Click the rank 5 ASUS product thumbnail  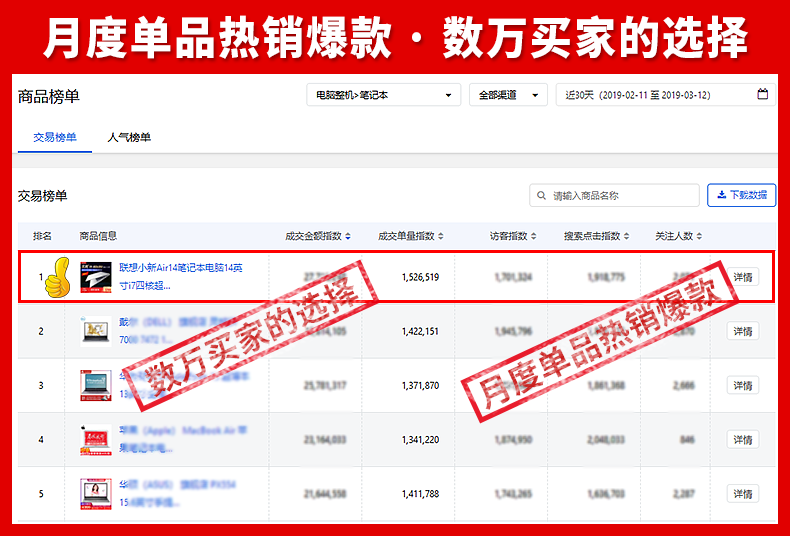[x=96, y=494]
